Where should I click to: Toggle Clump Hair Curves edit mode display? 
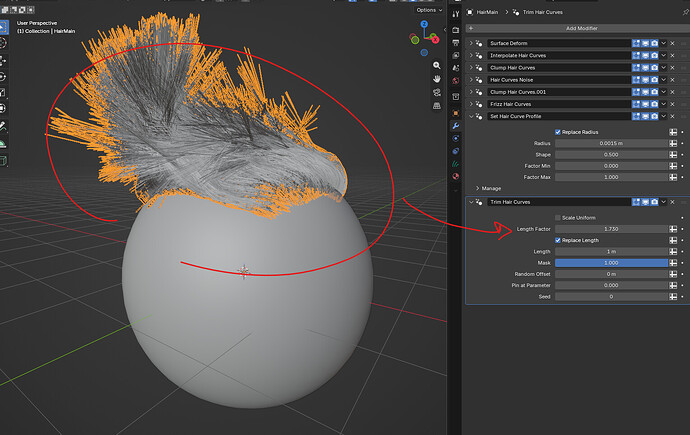[636, 68]
